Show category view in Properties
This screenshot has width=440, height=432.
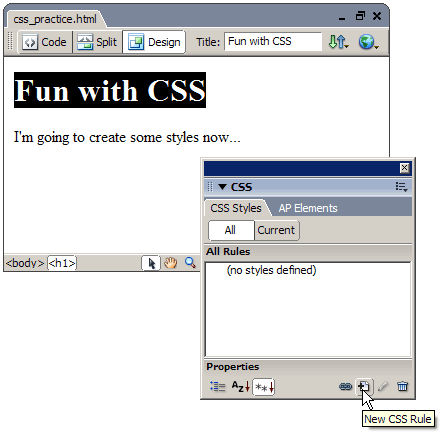pyautogui.click(x=218, y=387)
